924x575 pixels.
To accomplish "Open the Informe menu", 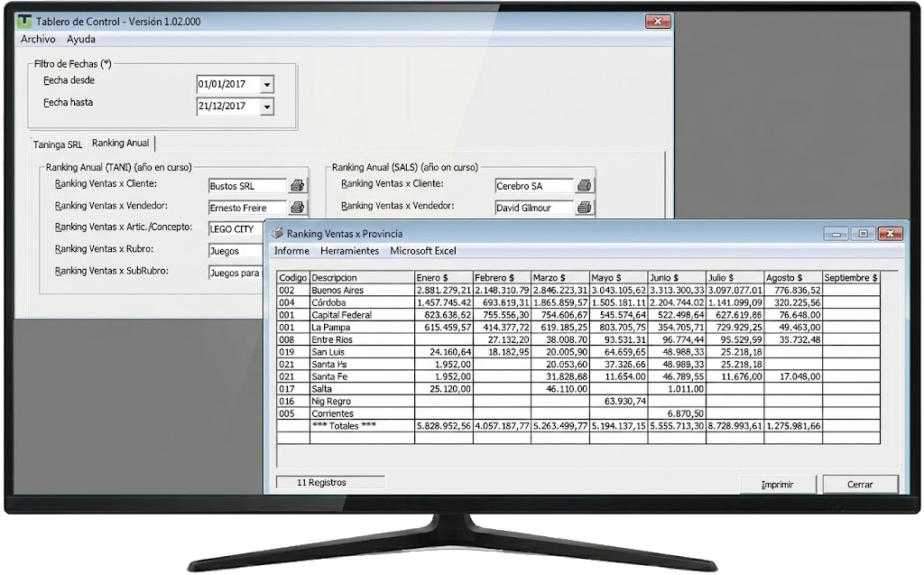I will (x=291, y=250).
